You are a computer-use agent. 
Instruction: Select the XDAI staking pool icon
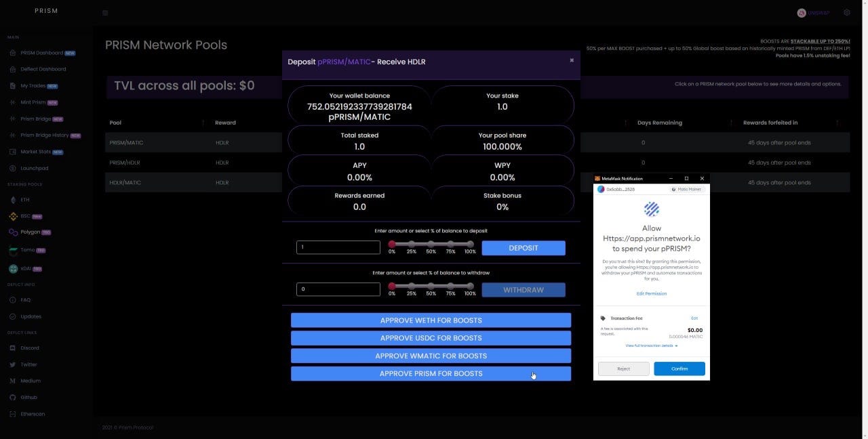tap(13, 268)
